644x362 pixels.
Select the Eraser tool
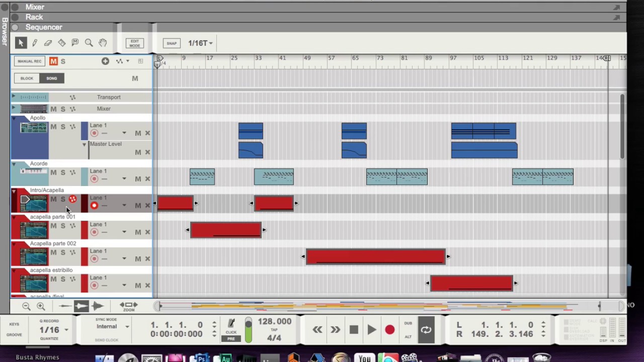point(48,43)
